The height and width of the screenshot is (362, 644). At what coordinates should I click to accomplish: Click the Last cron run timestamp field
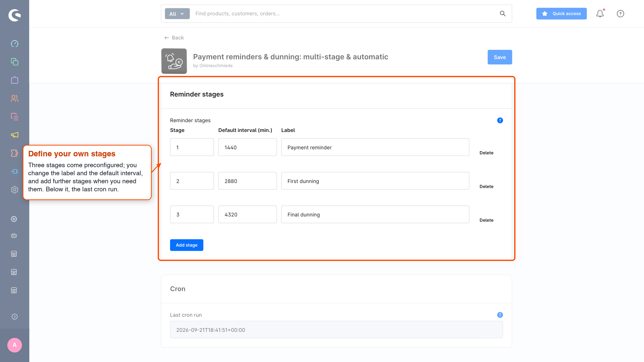pyautogui.click(x=337, y=330)
